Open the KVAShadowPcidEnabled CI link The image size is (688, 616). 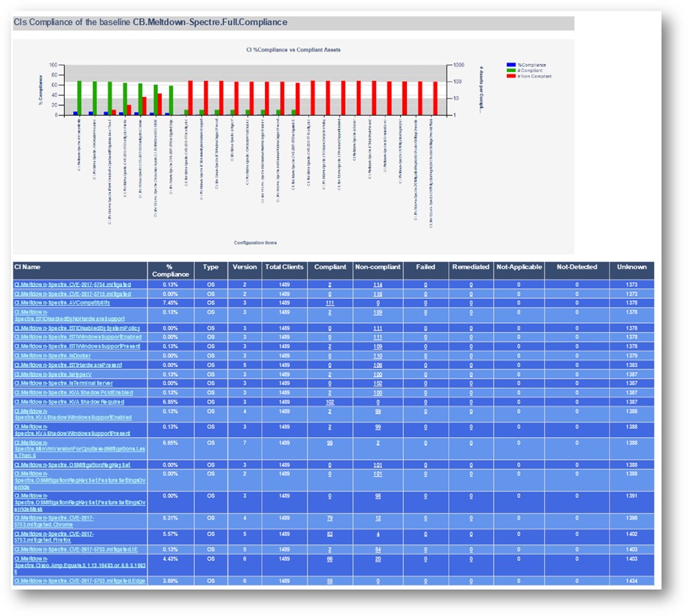74,393
